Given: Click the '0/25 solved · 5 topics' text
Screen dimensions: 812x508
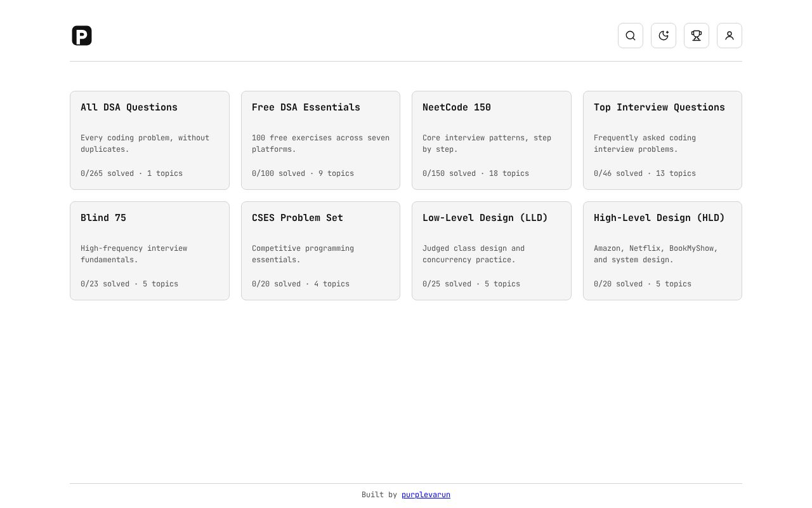Looking at the screenshot, I should [471, 284].
